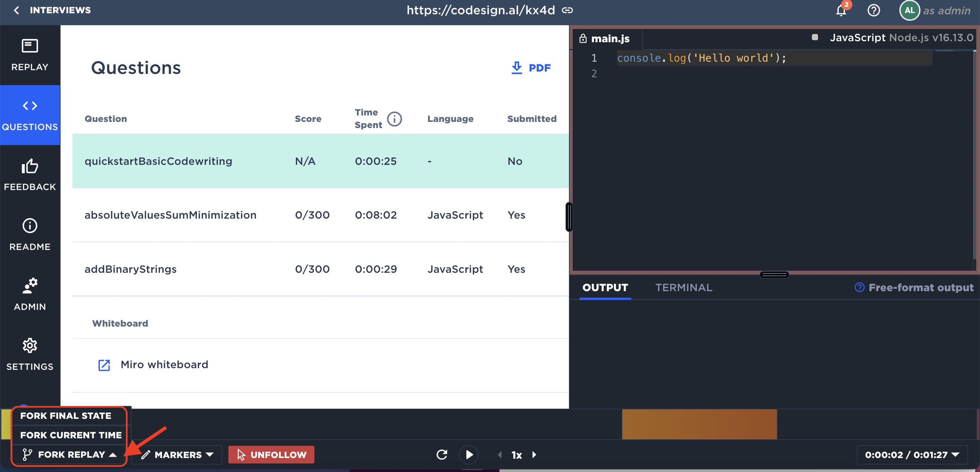Click the Free-format output help icon
Viewport: 980px width, 472px height.
point(860,287)
